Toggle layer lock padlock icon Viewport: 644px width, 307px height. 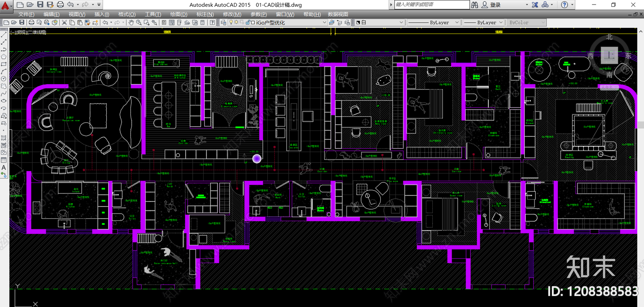(248, 23)
